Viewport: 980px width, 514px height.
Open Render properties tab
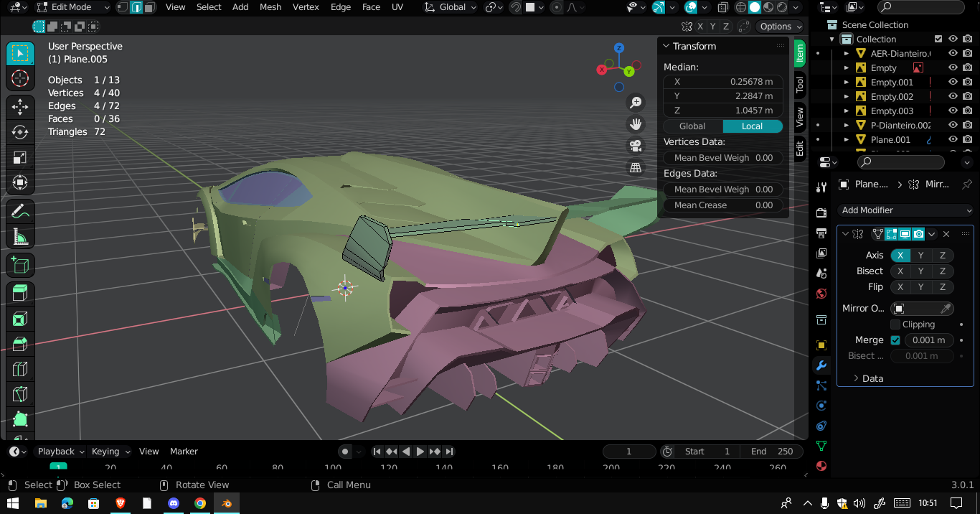tap(822, 212)
